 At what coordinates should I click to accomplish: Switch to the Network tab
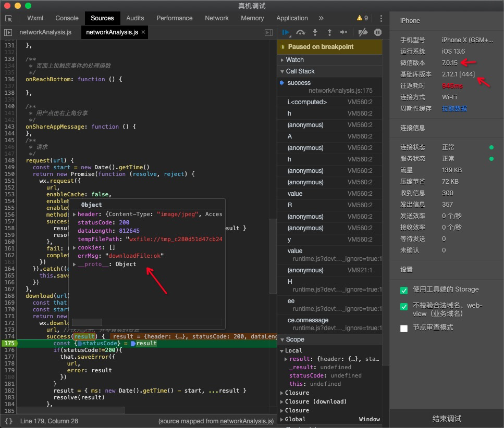coord(217,18)
